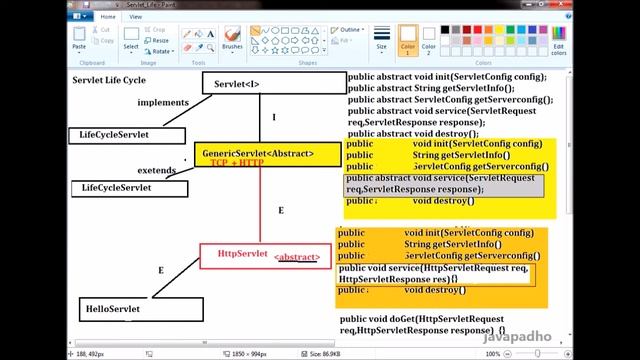The width and height of the screenshot is (640, 360).
Task: Choose the Curve shape
Action: coord(265,31)
